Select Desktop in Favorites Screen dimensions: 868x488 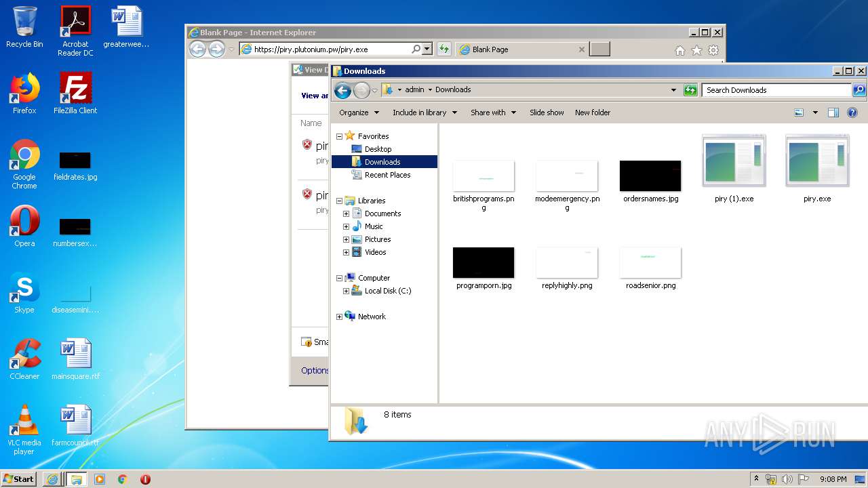tap(378, 149)
